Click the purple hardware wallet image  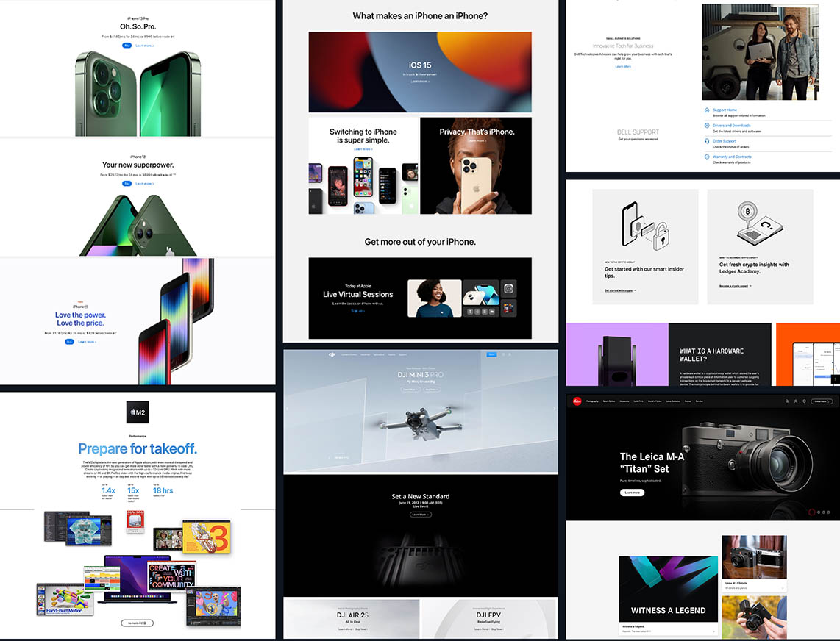617,354
